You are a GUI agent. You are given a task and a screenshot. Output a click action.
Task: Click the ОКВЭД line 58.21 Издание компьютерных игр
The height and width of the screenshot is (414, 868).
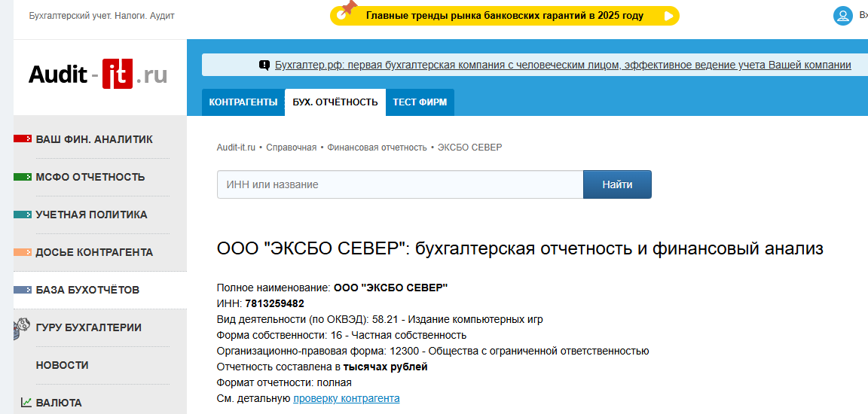coord(380,319)
